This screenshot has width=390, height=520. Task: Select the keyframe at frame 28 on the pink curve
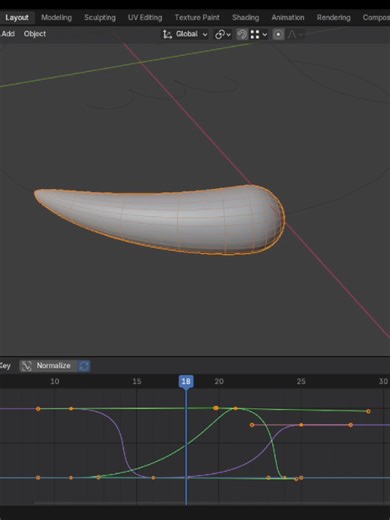click(x=350, y=425)
